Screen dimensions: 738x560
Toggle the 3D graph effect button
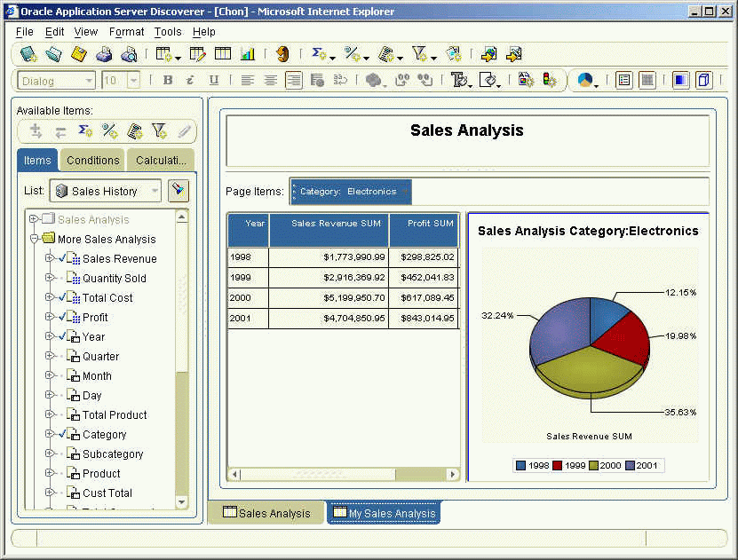(704, 81)
